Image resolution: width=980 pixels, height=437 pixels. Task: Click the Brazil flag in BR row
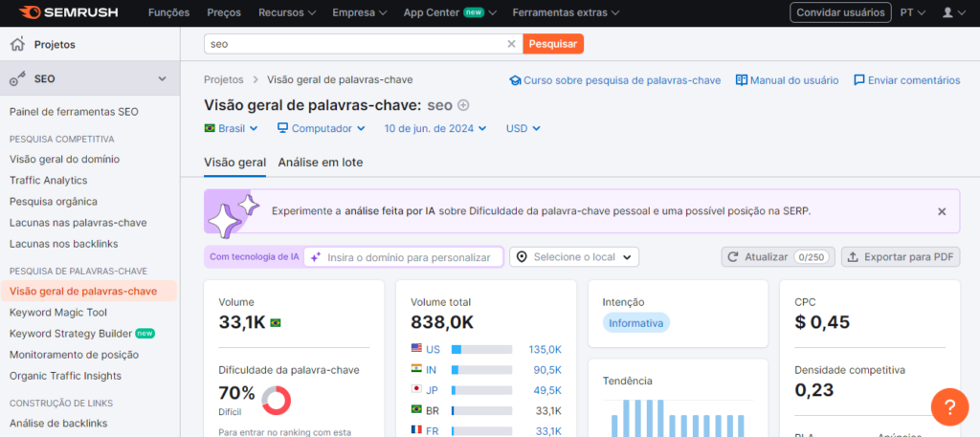416,410
